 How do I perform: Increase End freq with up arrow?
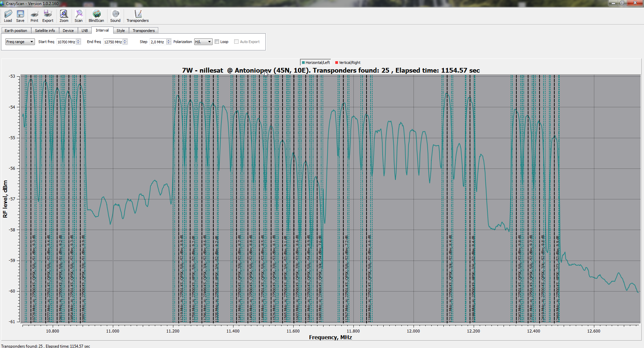click(125, 40)
